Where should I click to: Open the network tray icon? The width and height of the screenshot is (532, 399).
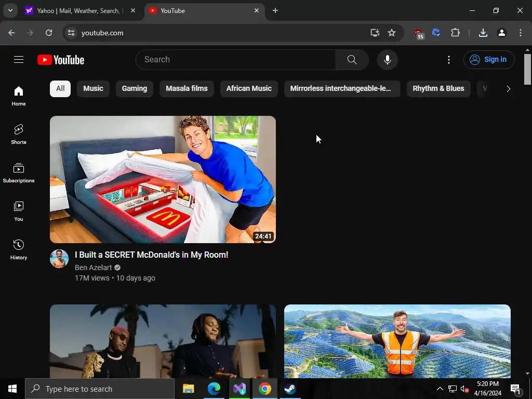(453, 389)
